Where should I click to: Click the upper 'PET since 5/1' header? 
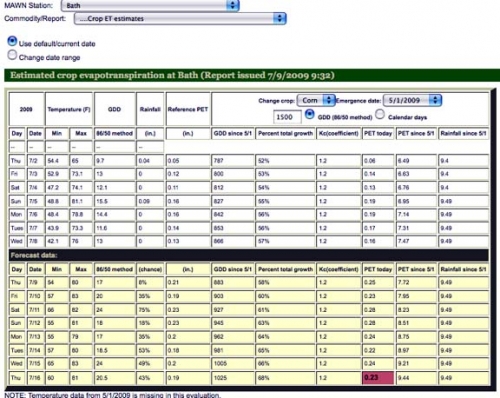(x=416, y=134)
